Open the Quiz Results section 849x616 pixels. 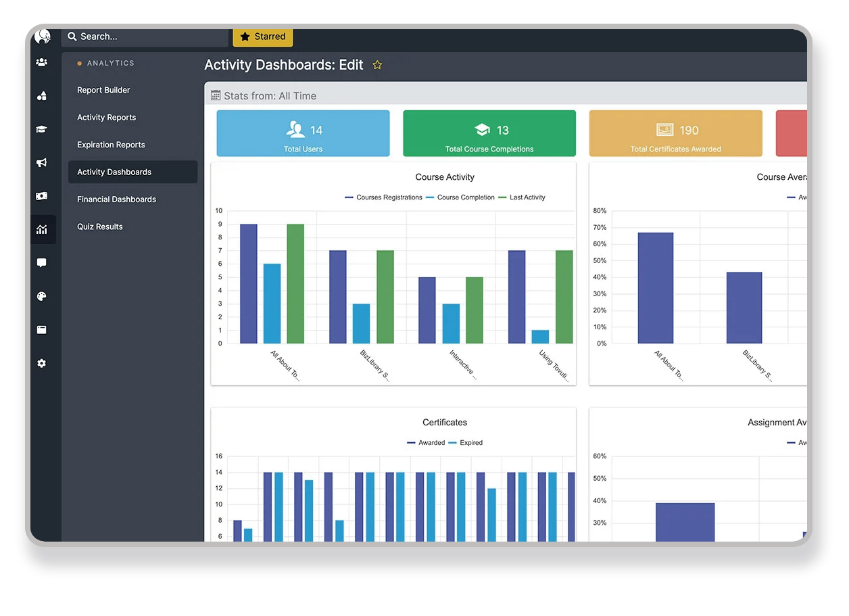99,227
